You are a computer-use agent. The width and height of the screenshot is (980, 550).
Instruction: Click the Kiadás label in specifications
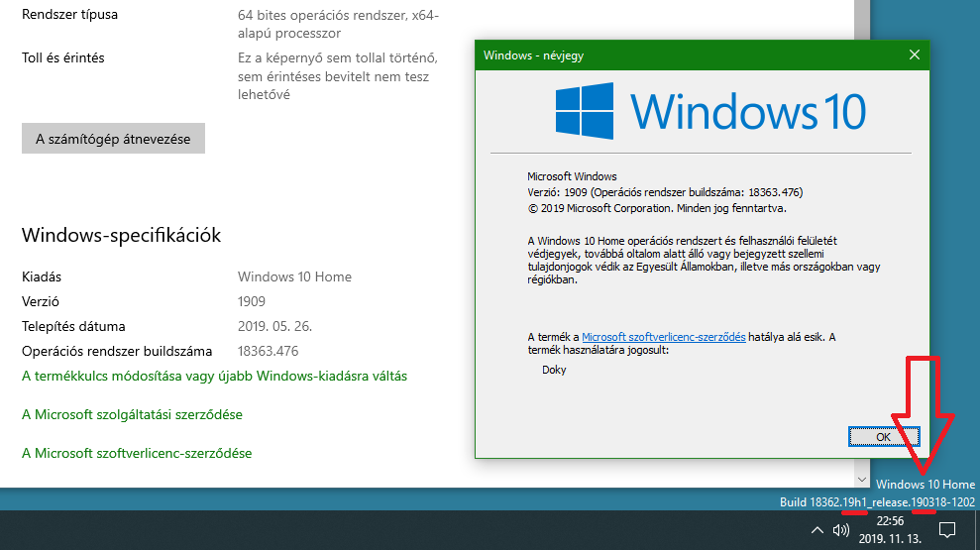[42, 276]
